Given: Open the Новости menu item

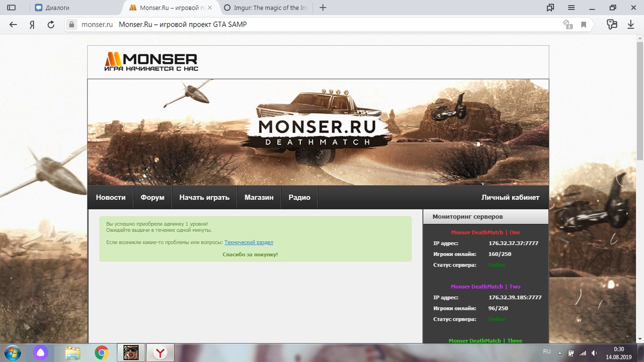Looking at the screenshot, I should 111,198.
